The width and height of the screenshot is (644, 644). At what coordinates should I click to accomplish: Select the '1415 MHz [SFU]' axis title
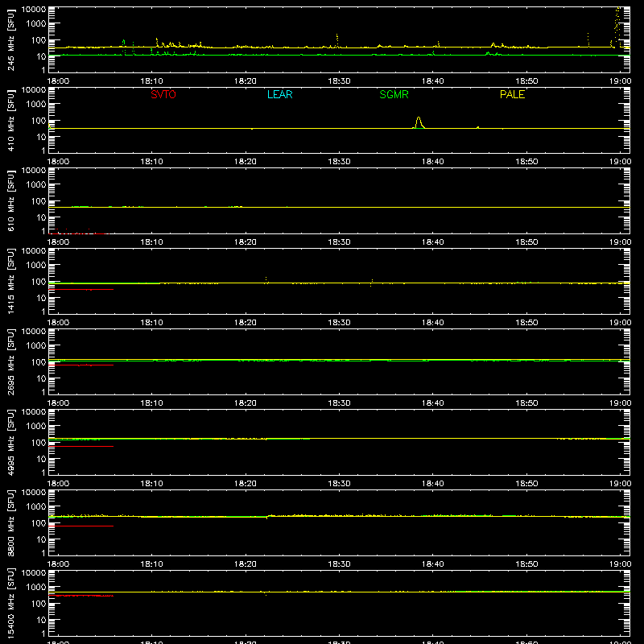tap(11, 281)
